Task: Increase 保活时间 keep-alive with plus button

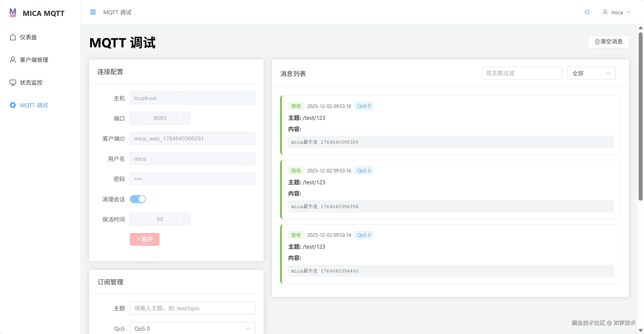Action: coord(183,220)
